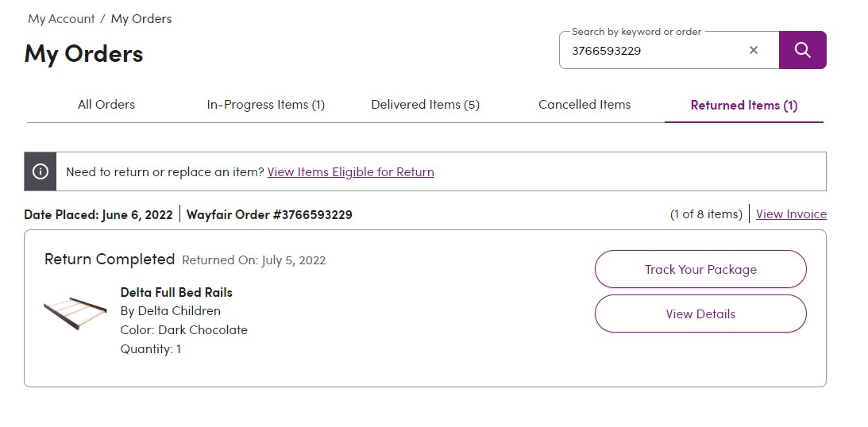Select the Returned Items (1) tab

[744, 105]
